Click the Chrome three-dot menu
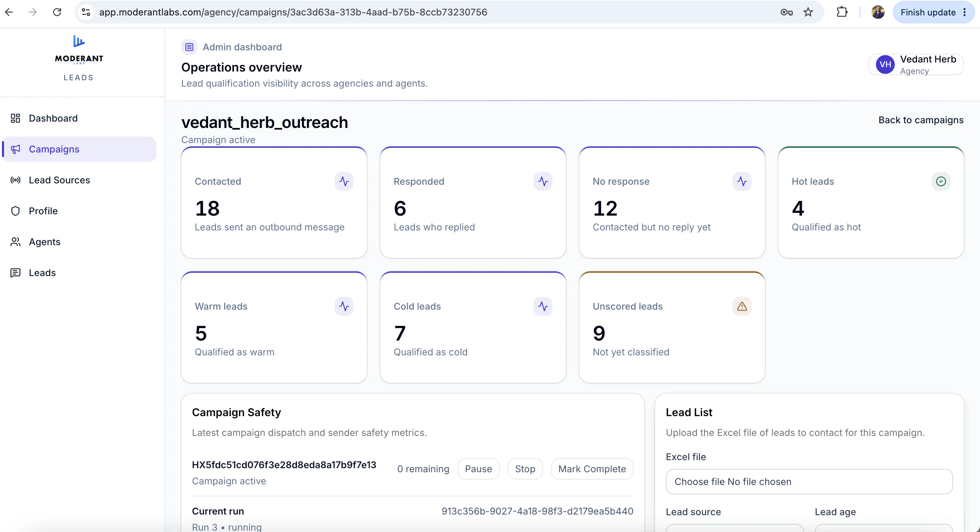The height and width of the screenshot is (532, 980). coord(965,12)
